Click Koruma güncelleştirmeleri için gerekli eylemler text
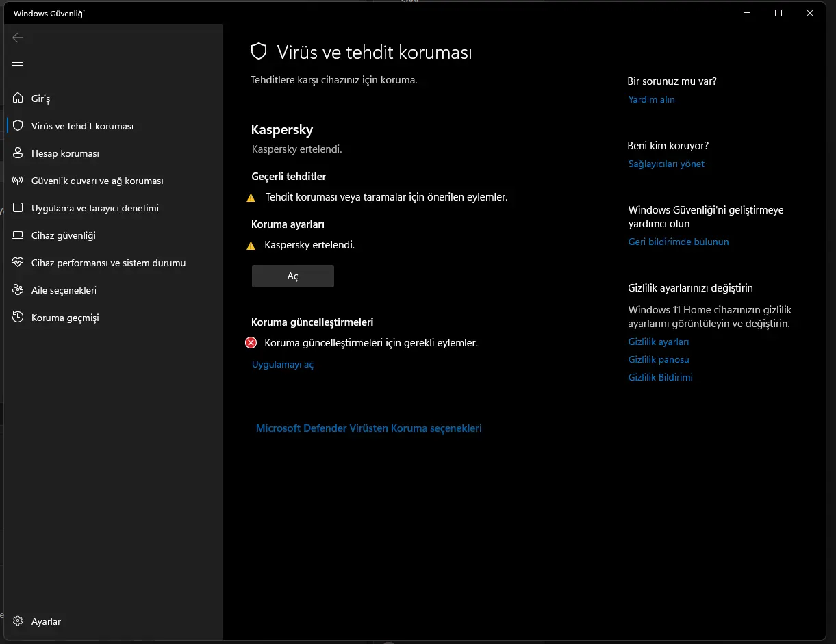 pos(371,343)
